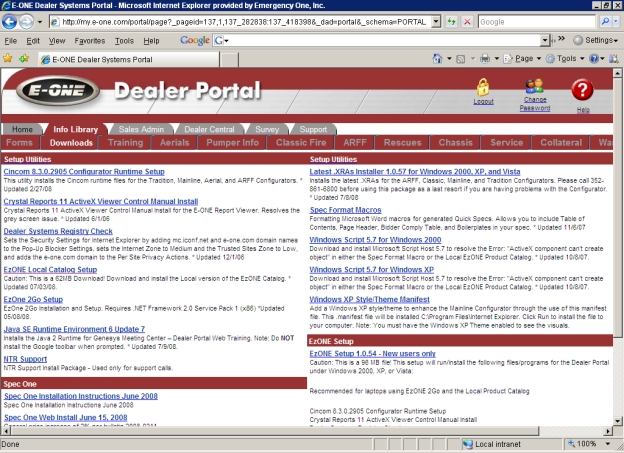This screenshot has height=453, width=624.
Task: Click the Logout padlock icon
Action: click(483, 87)
